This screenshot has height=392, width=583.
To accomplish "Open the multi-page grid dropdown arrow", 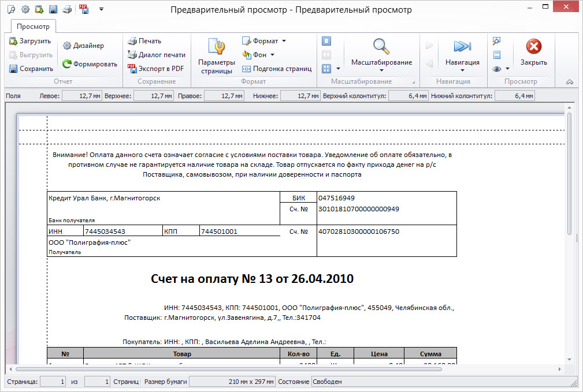I will click(x=338, y=69).
